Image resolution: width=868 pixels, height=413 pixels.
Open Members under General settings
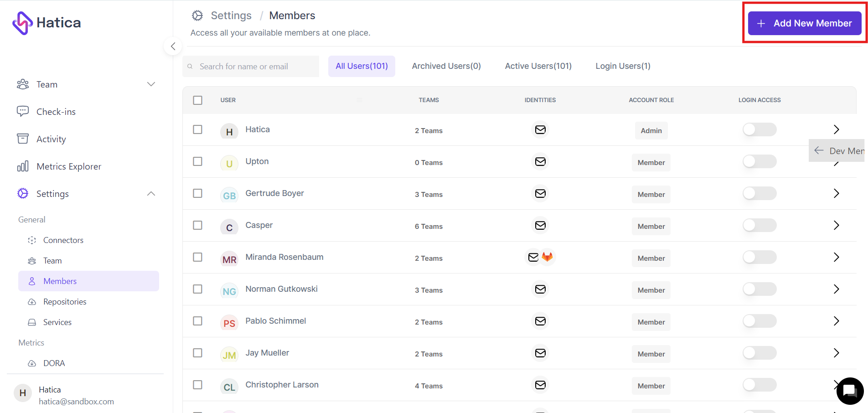(88, 281)
